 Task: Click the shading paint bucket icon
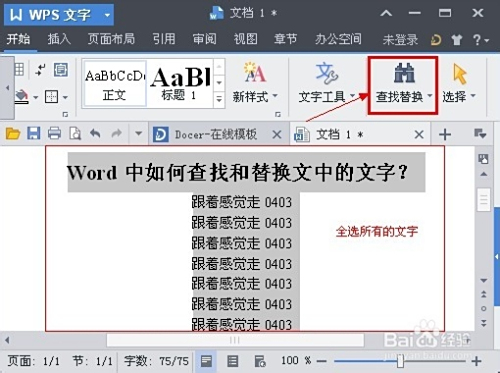[21, 96]
